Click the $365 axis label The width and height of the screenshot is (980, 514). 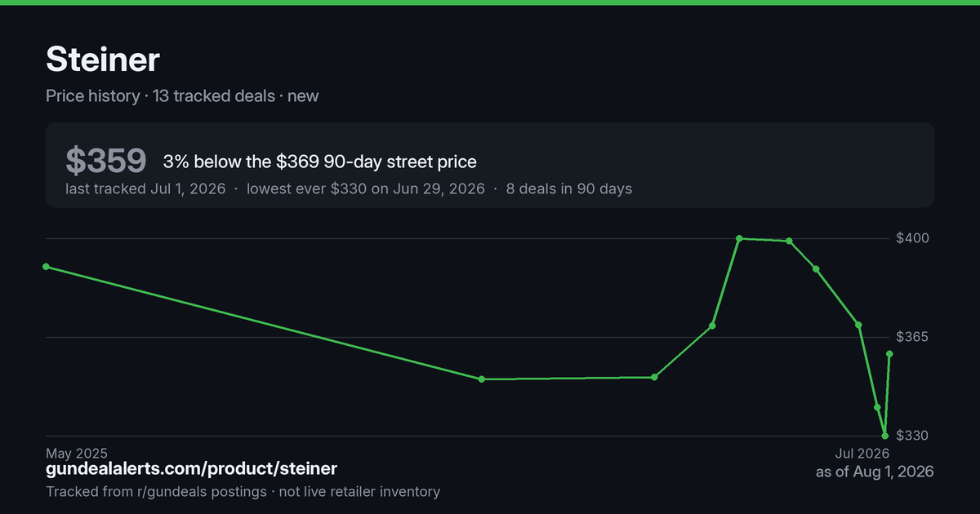[913, 337]
